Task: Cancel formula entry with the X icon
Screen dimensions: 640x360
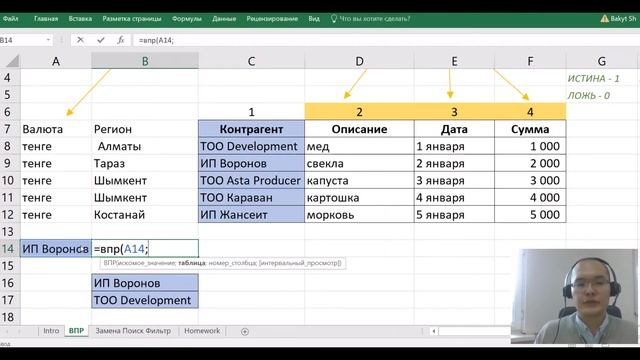Action: pos(80,40)
